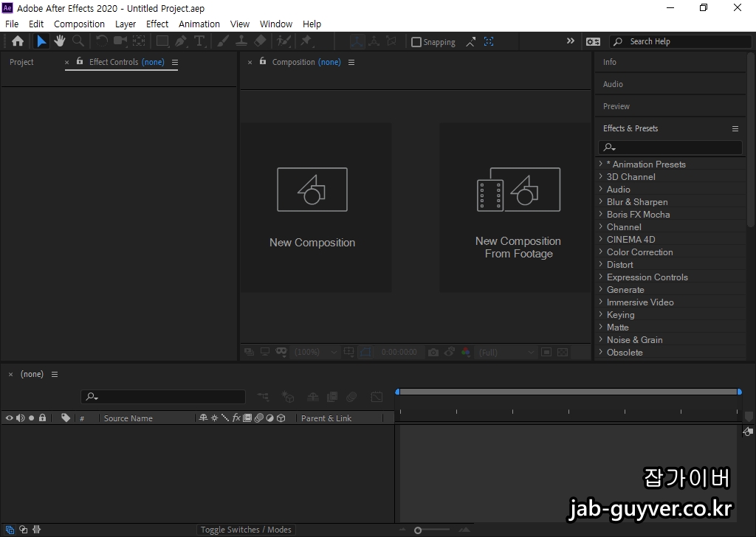
Task: Open the Effect menu
Action: [x=157, y=24]
